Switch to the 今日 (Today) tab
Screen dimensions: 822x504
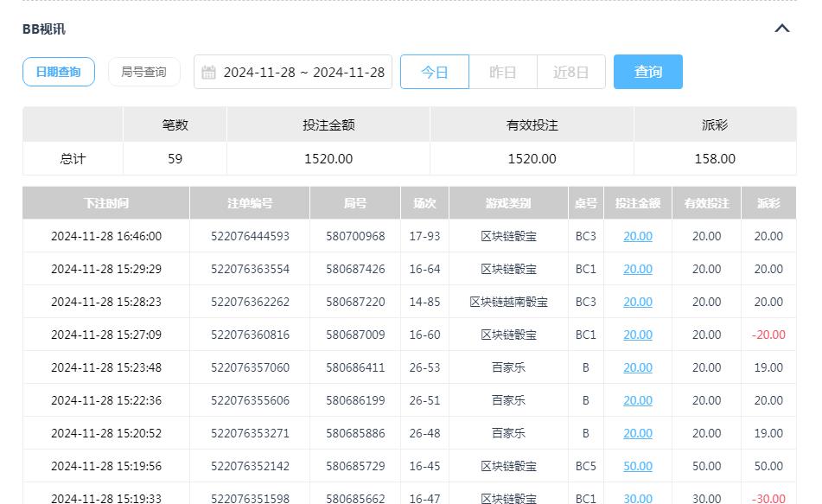(435, 72)
